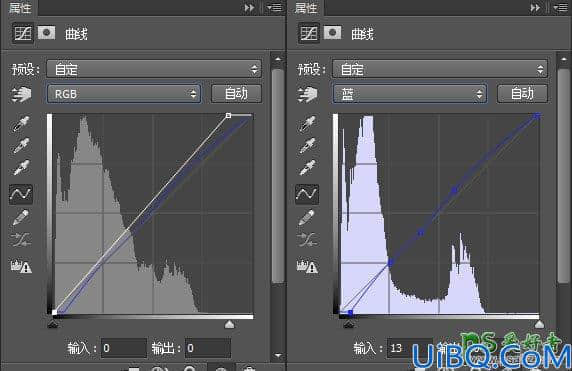The image size is (572, 371).
Task: Toggle the edit-points curve mode in left panel
Action: click(x=21, y=194)
